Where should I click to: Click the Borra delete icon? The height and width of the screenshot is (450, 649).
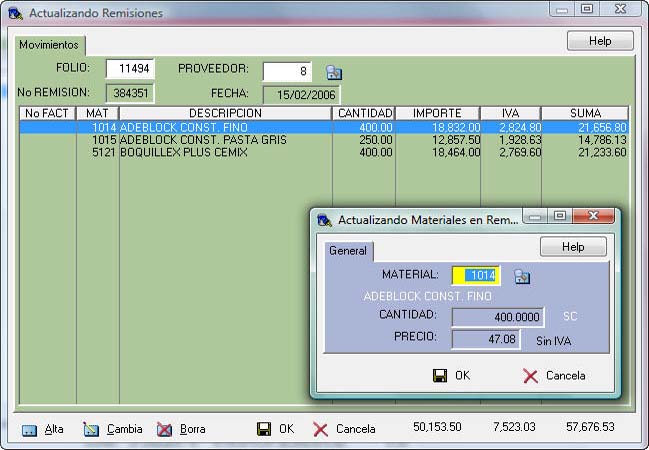click(164, 430)
